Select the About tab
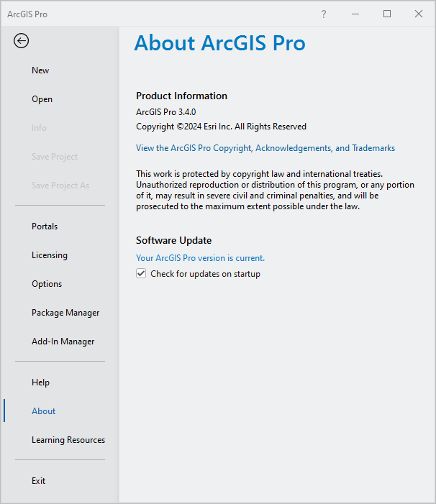436x504 pixels. [x=43, y=411]
